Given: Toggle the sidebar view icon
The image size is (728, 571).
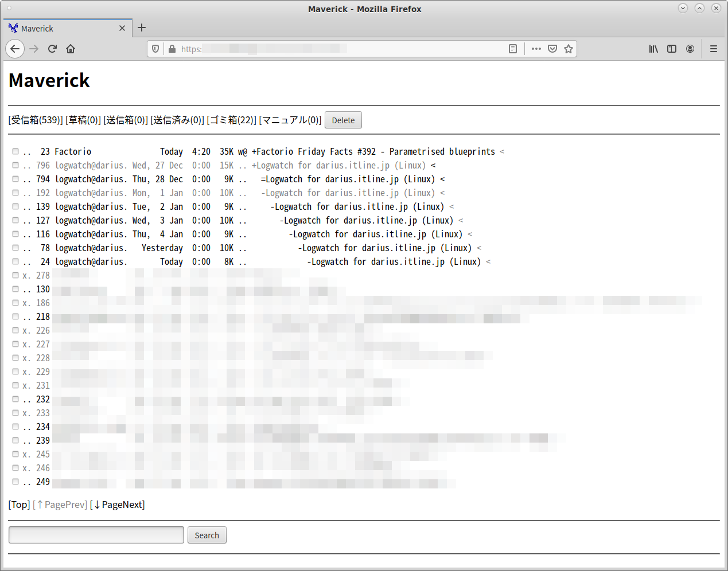Looking at the screenshot, I should pyautogui.click(x=672, y=49).
